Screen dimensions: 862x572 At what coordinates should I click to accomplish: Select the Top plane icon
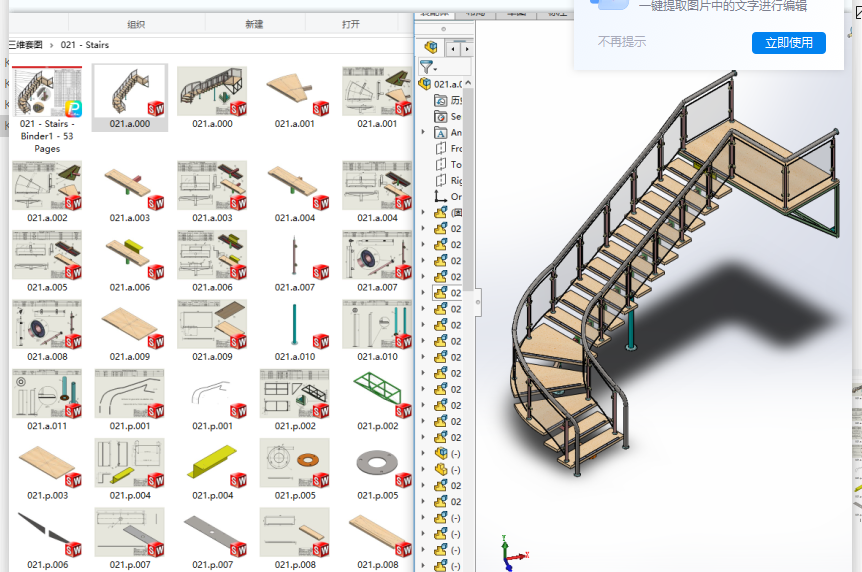[440, 164]
